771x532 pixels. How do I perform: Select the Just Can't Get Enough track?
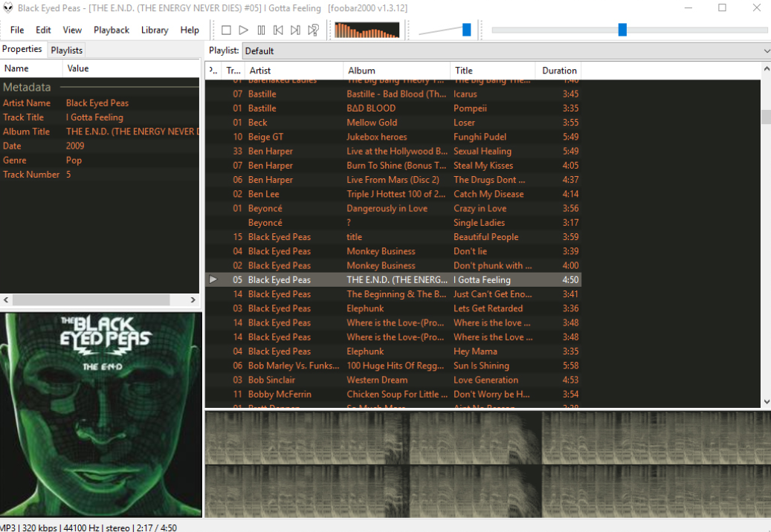click(393, 293)
